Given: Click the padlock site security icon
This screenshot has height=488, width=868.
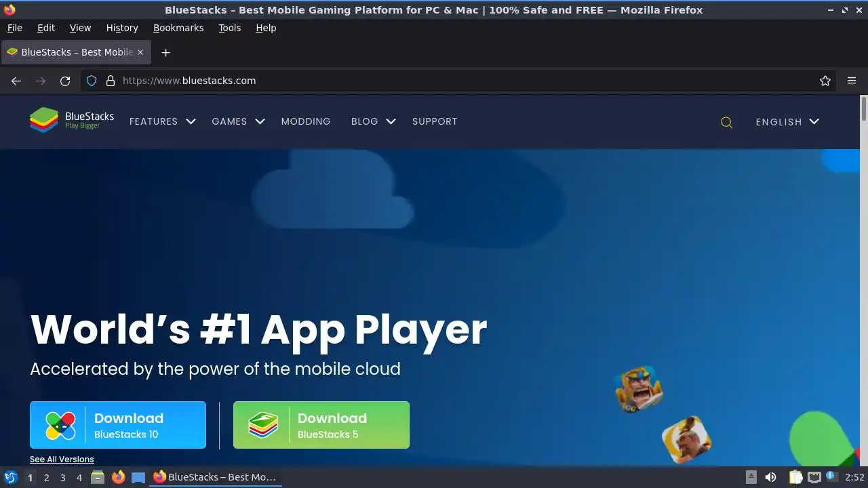Looking at the screenshot, I should 111,81.
